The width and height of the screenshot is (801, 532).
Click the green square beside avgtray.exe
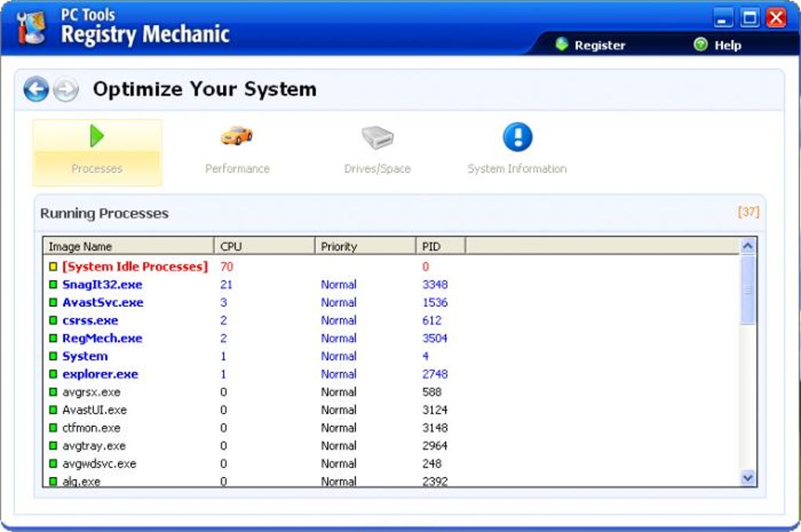point(53,446)
